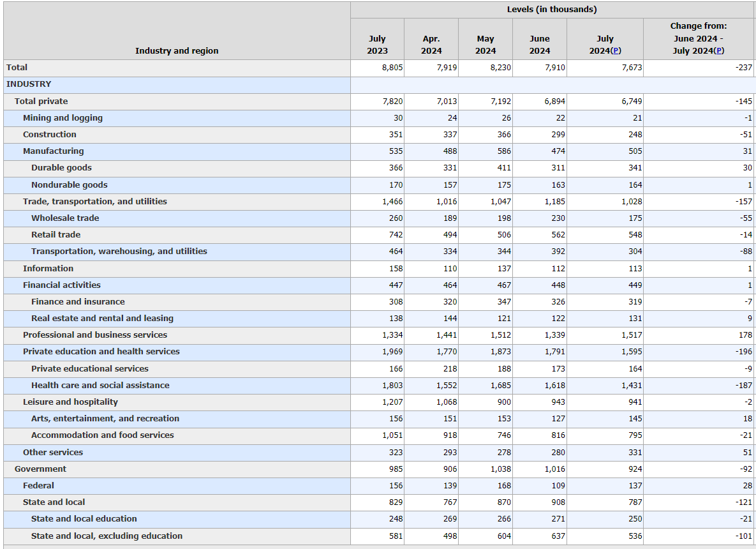Click the Wholesale trade June 2024 value 230
Viewport: 756px width, 549px height.
coord(558,218)
